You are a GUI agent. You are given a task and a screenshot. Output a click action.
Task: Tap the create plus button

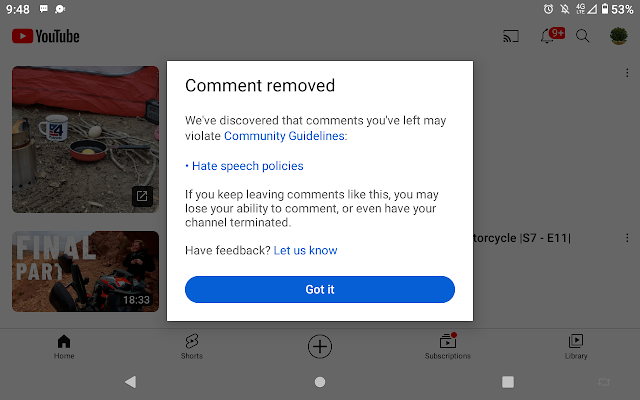pyautogui.click(x=320, y=347)
